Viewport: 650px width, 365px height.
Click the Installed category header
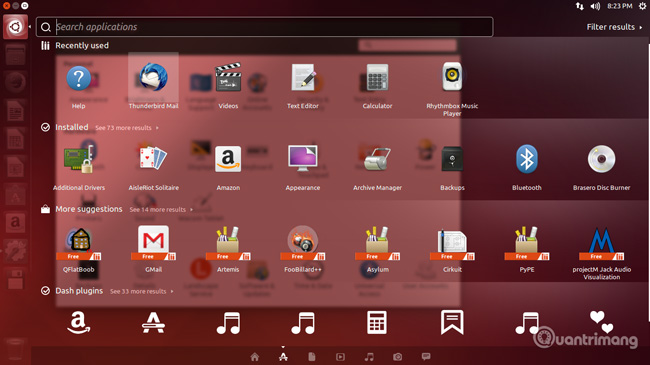click(72, 127)
